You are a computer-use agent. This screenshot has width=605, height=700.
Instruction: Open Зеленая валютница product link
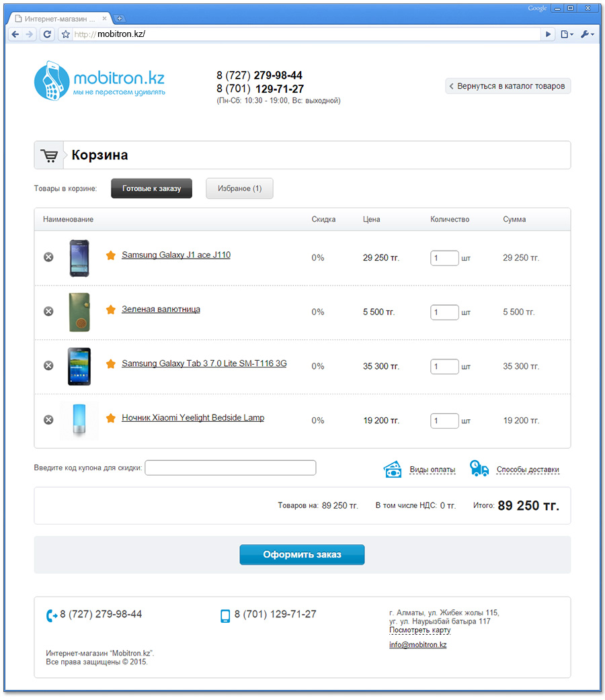161,310
